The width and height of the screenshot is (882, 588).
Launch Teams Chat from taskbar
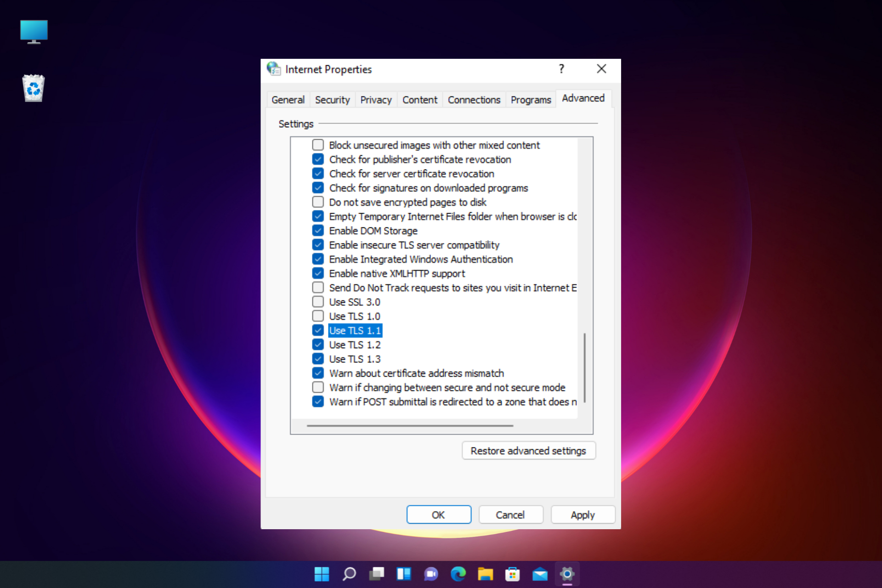[x=431, y=574]
